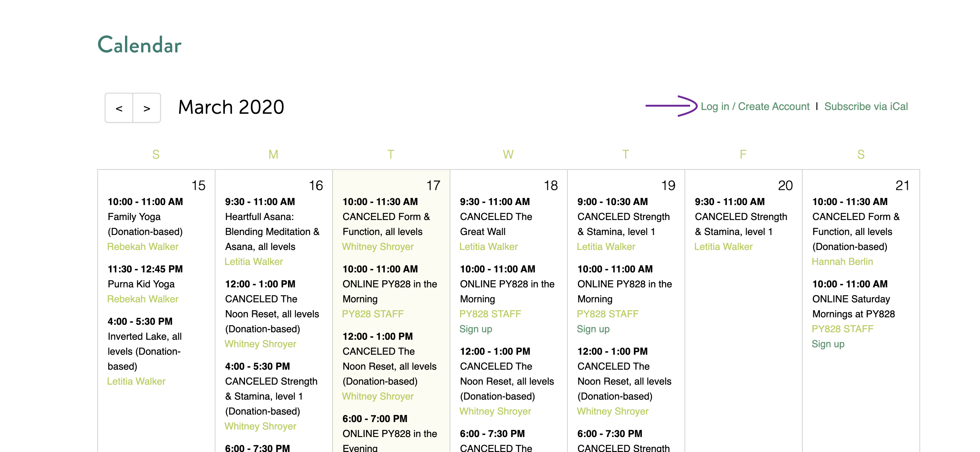Click Letitia Walker on Friday the 20th
The height and width of the screenshot is (452, 980).
coord(723,247)
